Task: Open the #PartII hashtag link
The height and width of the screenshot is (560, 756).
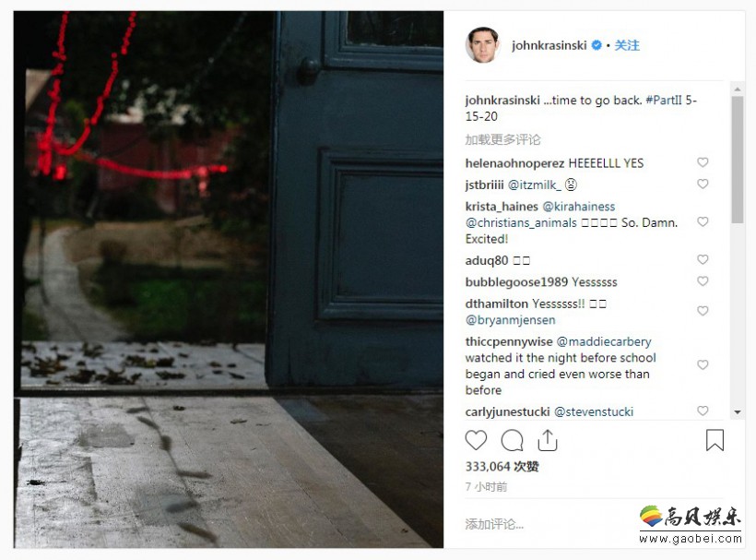Action: [x=664, y=101]
